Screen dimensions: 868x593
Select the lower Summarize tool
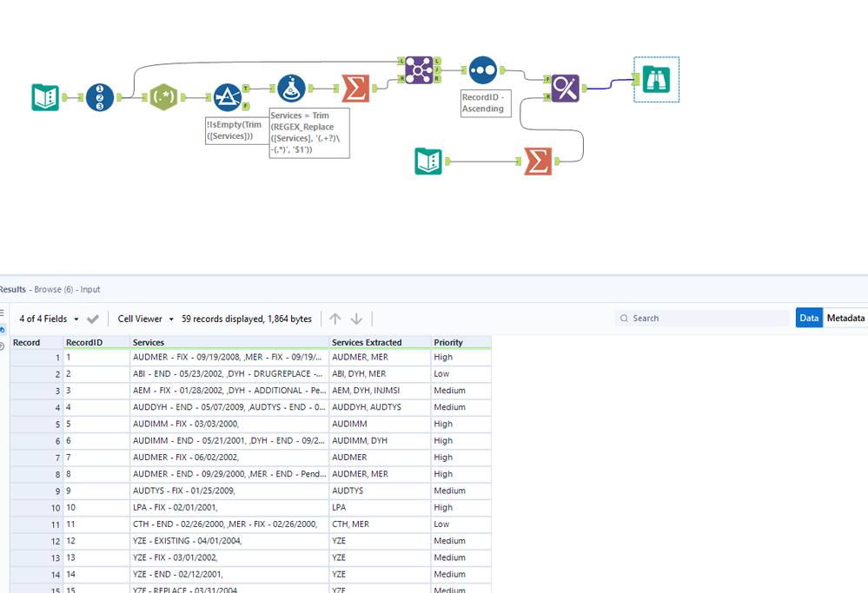coord(538,161)
